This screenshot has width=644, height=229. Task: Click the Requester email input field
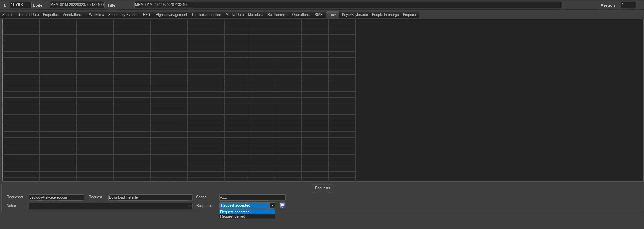[56, 197]
